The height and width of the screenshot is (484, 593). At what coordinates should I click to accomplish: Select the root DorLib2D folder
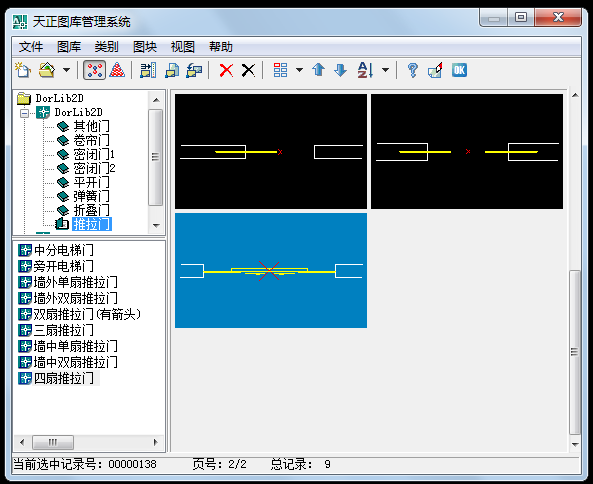pos(59,98)
